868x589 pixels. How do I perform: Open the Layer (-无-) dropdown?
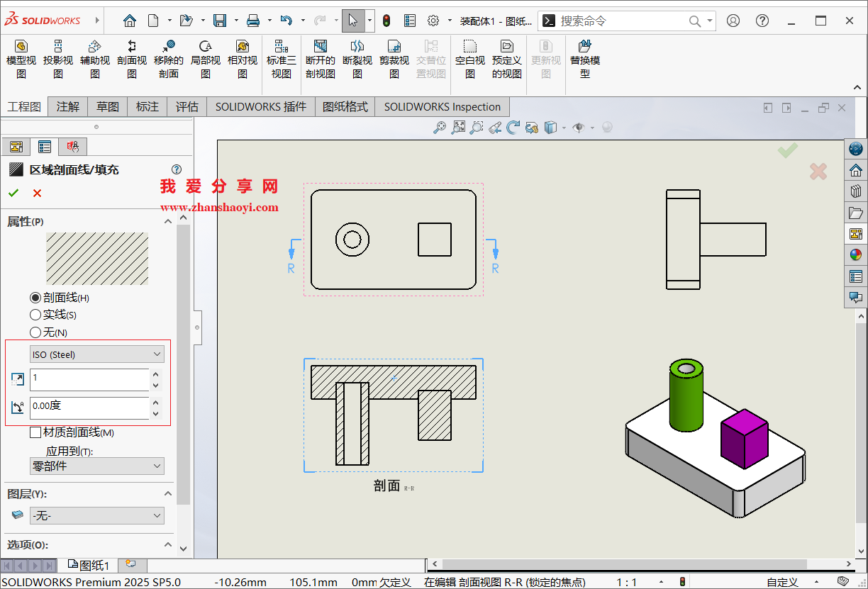click(97, 515)
